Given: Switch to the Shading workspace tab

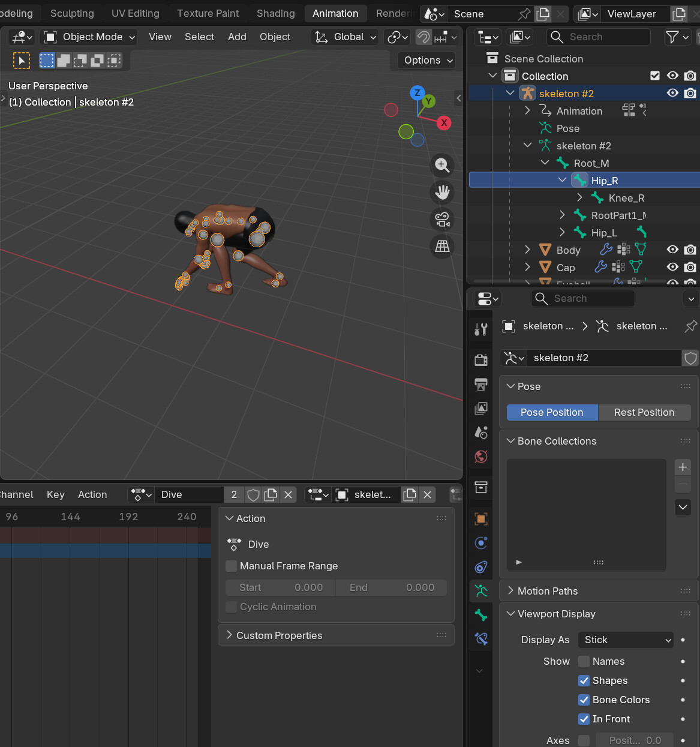Looking at the screenshot, I should 276,13.
